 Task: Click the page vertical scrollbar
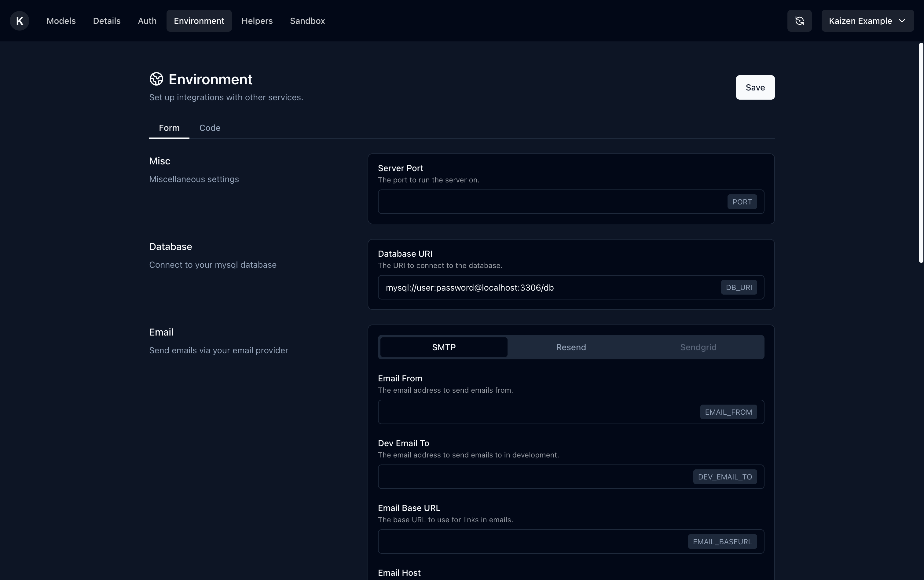pos(921,153)
